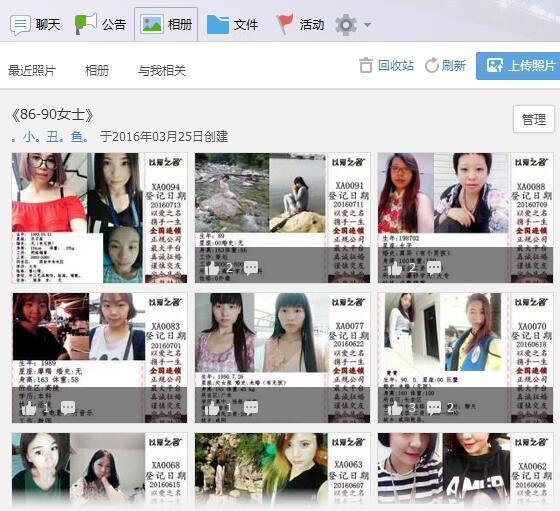The height and width of the screenshot is (511, 560).
Task: Click the settings gear icon
Action: click(346, 25)
